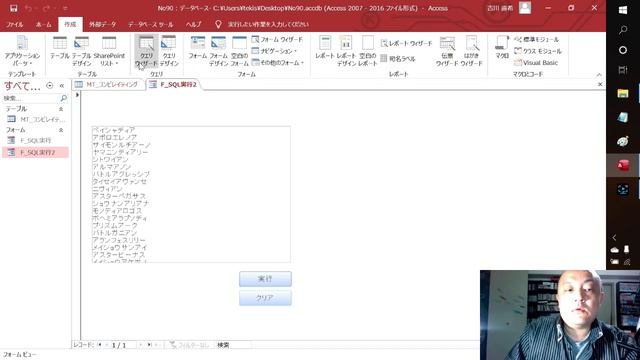Switch to the F_SQL実行2 document tab
The height and width of the screenshot is (360, 640).
click(173, 84)
